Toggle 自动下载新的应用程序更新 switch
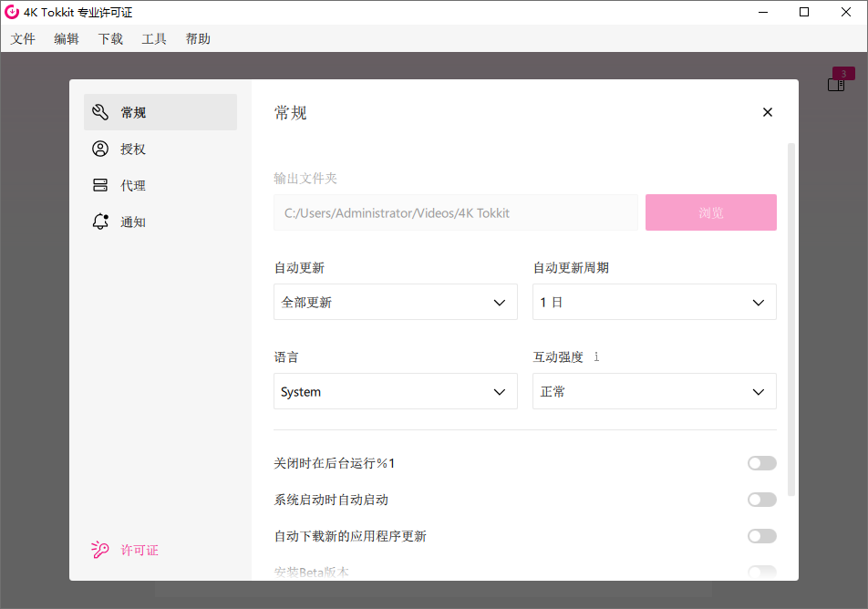The height and width of the screenshot is (609, 868). [761, 536]
